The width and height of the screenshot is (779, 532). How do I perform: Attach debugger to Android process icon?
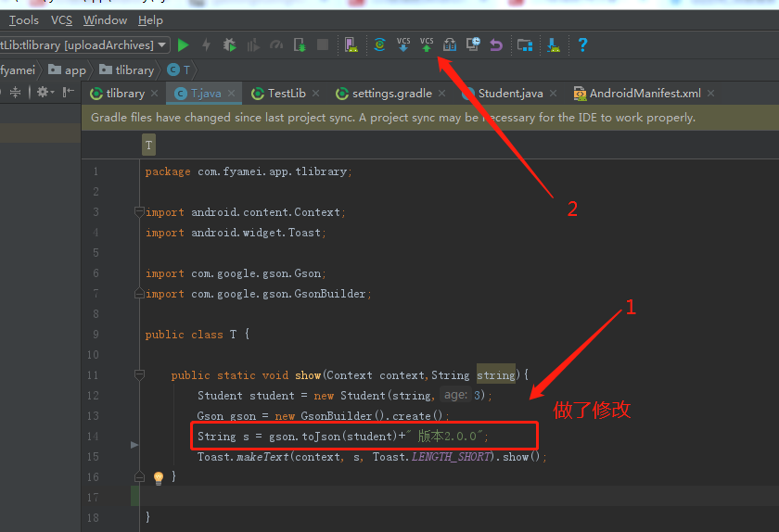tap(300, 45)
